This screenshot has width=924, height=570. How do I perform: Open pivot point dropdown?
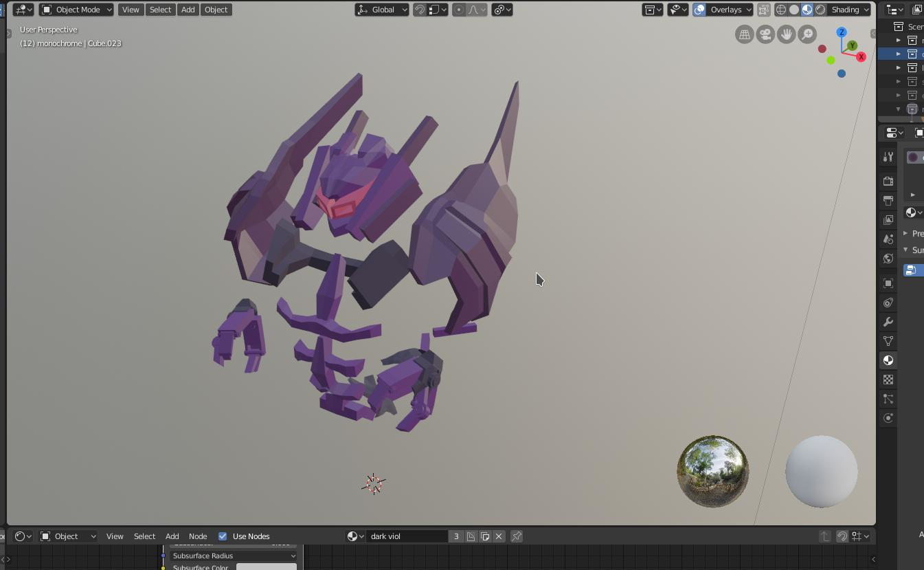click(502, 10)
